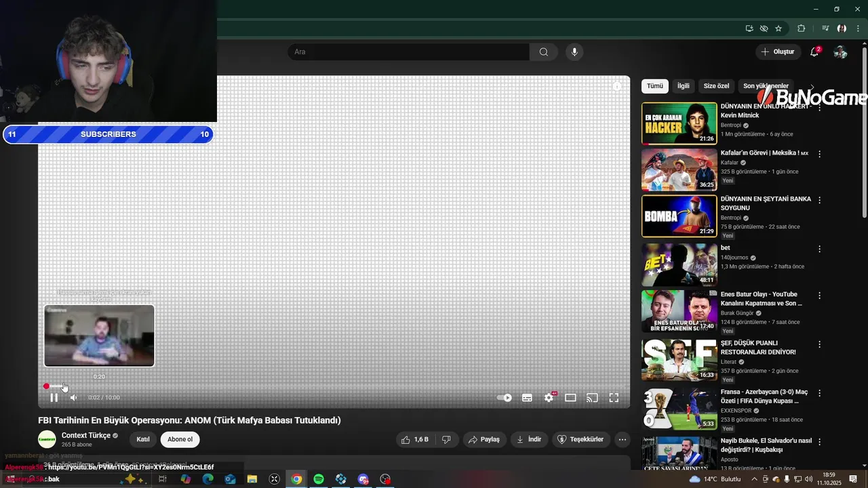Viewport: 868px width, 488px height.
Task: Toggle subtitles with the captions icon
Action: [x=527, y=398]
